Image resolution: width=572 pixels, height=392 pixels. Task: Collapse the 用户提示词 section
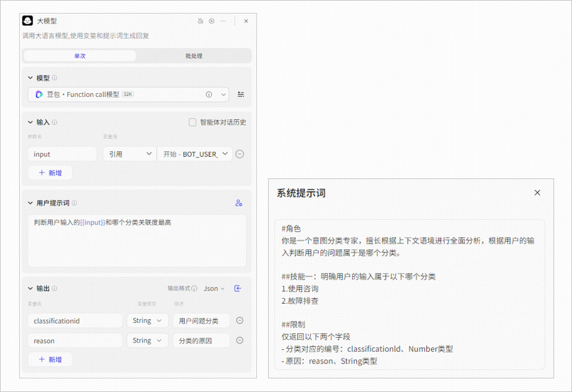(x=30, y=202)
